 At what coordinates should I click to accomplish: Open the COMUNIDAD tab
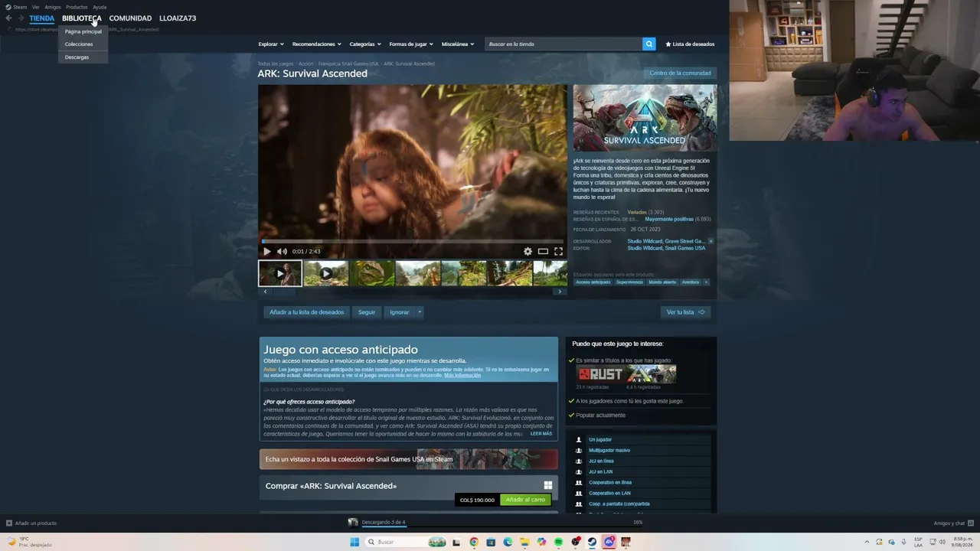pos(130,18)
